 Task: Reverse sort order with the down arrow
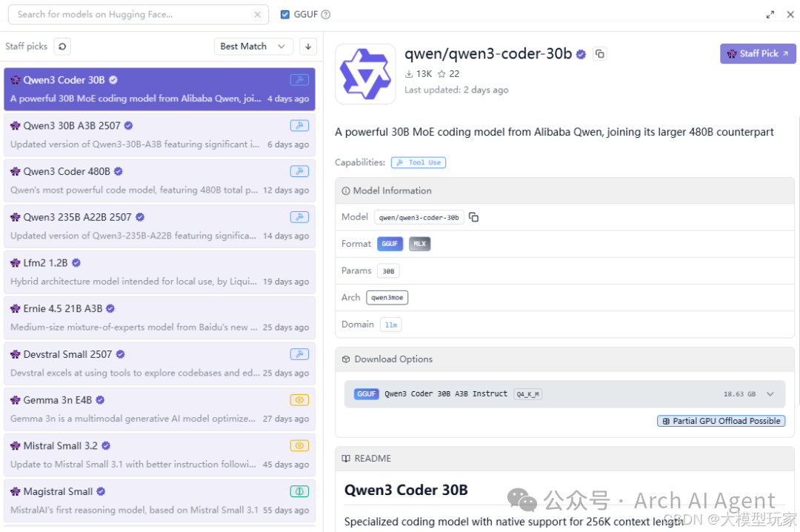(x=308, y=47)
